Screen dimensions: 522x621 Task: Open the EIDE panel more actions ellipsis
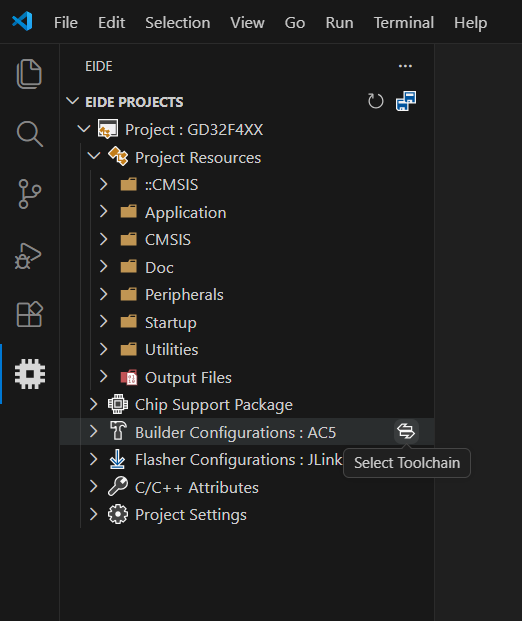pyautogui.click(x=405, y=66)
